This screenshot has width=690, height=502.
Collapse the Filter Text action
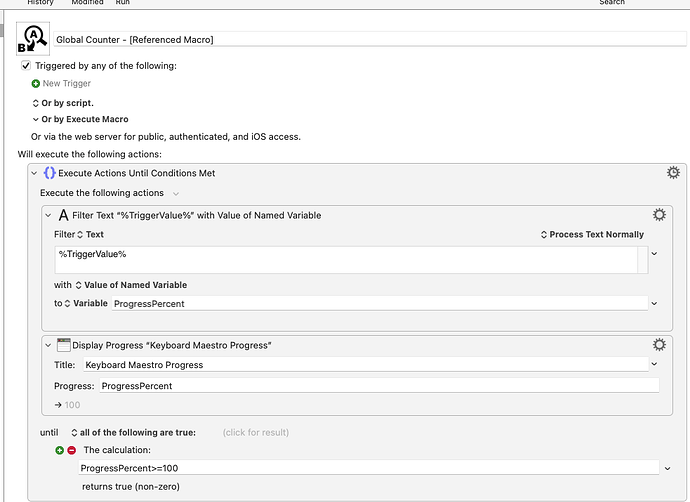48,216
